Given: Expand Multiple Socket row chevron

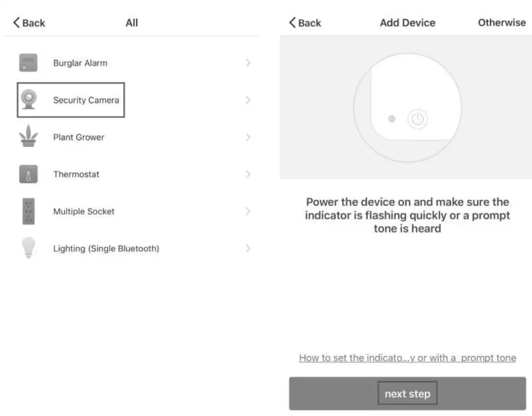Looking at the screenshot, I should coord(248,211).
